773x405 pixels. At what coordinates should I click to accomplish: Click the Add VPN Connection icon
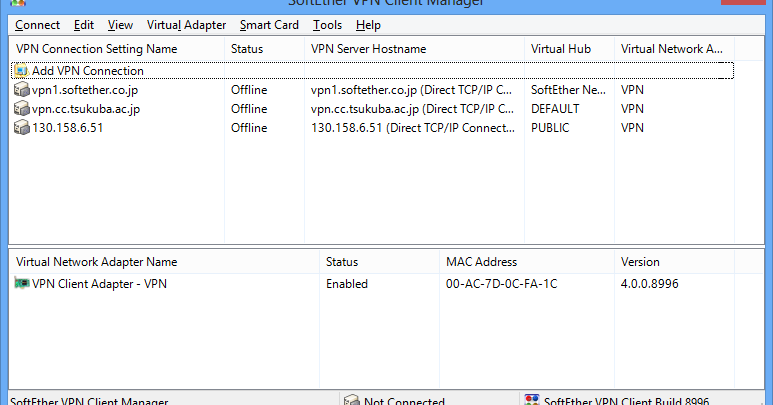pos(21,71)
